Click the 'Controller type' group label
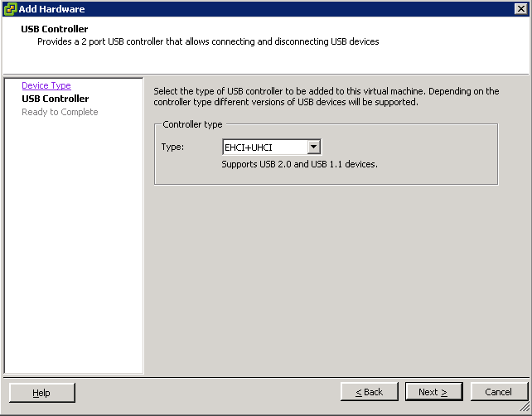This screenshot has height=416, width=532. click(x=192, y=124)
